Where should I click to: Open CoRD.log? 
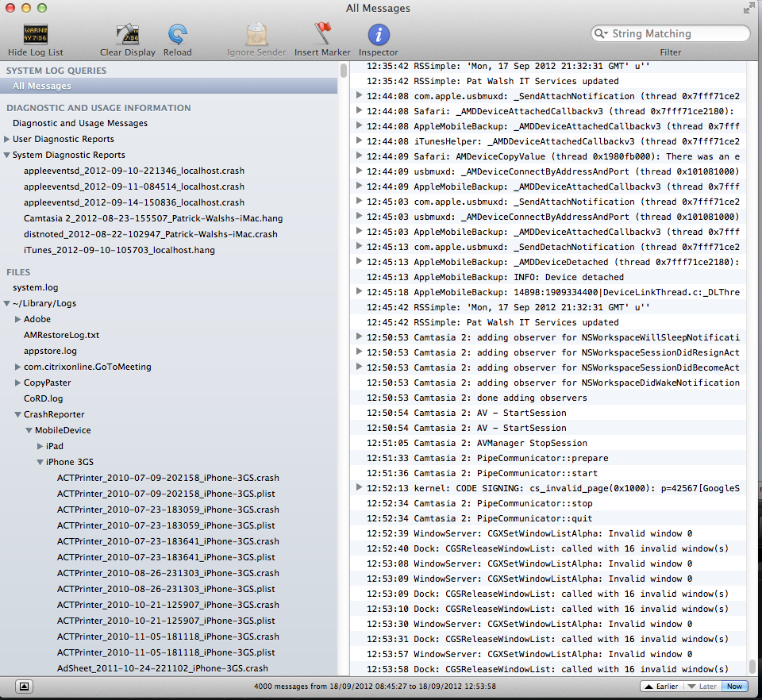click(43, 398)
